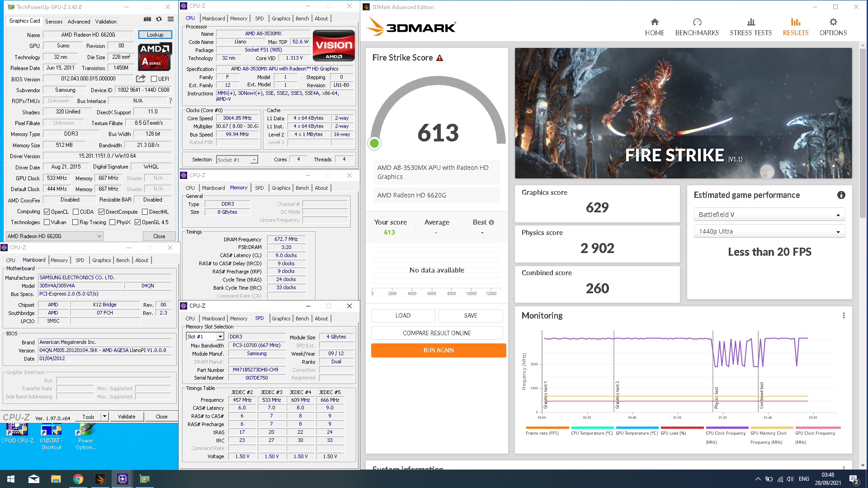Open Battlefield V game dropdown
868x488 pixels.
pos(769,215)
